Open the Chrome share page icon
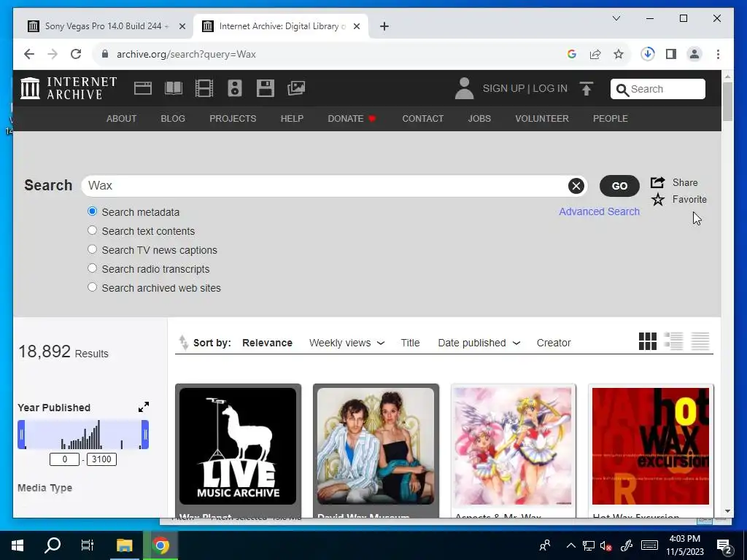747x560 pixels. pyautogui.click(x=595, y=54)
